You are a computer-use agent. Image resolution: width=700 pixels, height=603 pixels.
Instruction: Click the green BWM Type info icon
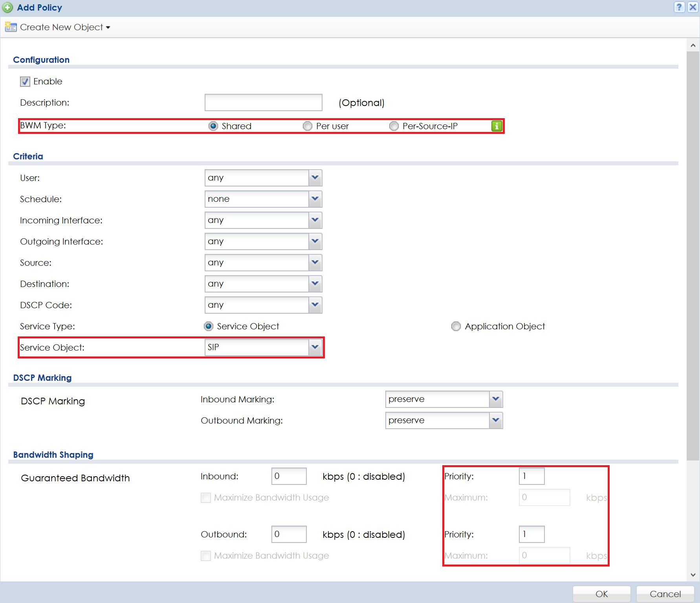click(x=497, y=126)
